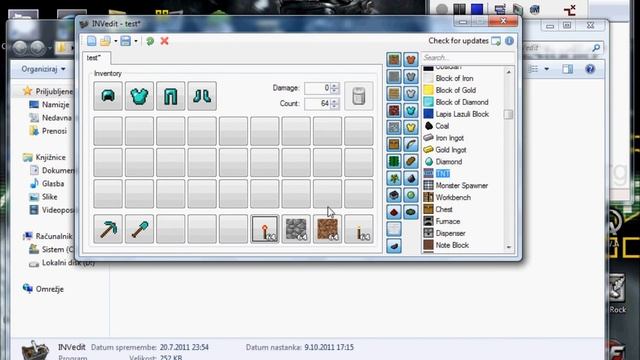The image size is (640, 360).
Task: Click the blue info About icon
Action: click(509, 41)
